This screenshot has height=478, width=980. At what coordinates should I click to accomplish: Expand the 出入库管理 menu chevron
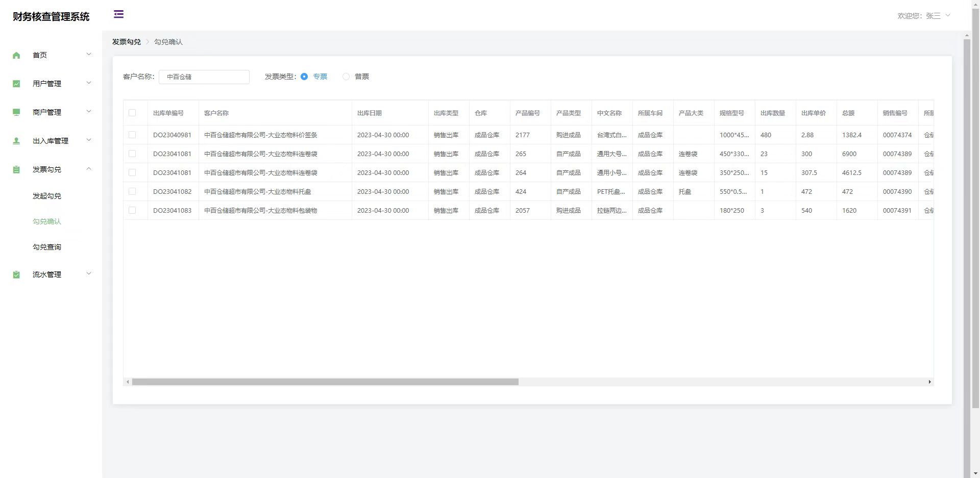tap(89, 140)
